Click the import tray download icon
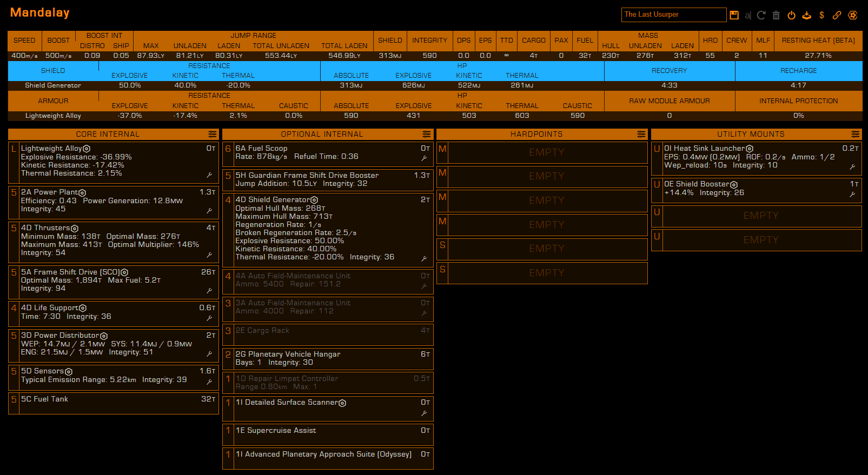 click(806, 15)
